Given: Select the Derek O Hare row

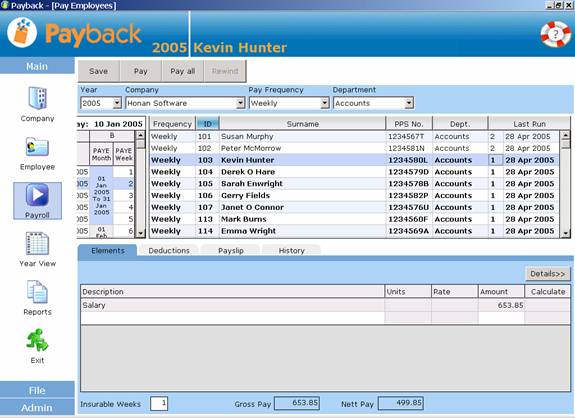Looking at the screenshot, I should pyautogui.click(x=354, y=172).
